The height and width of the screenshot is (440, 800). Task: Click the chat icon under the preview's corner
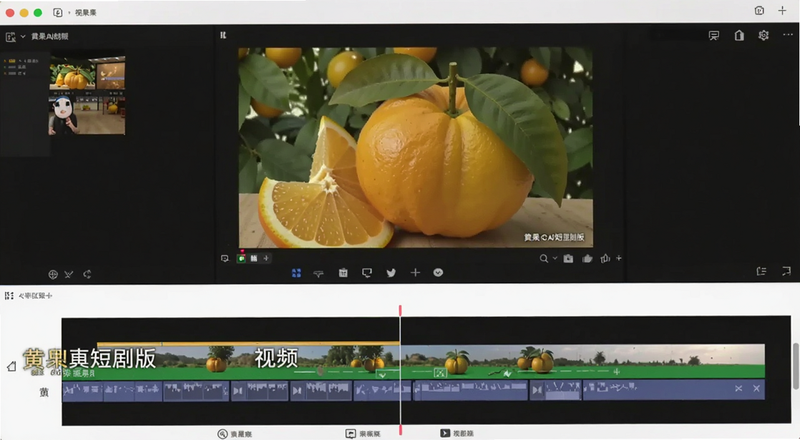(x=224, y=258)
